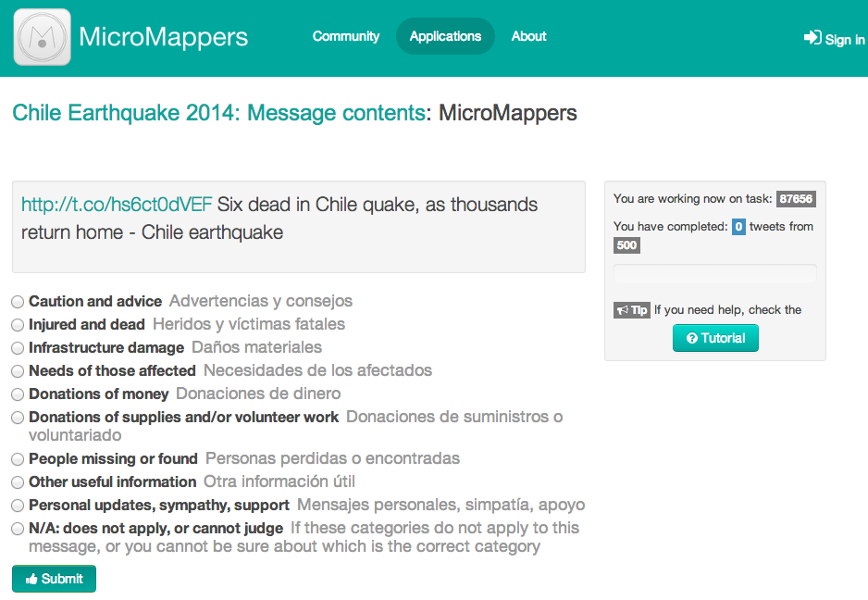Click the task progress bar
Image resolution: width=868 pixels, height=600 pixels.
(x=714, y=274)
